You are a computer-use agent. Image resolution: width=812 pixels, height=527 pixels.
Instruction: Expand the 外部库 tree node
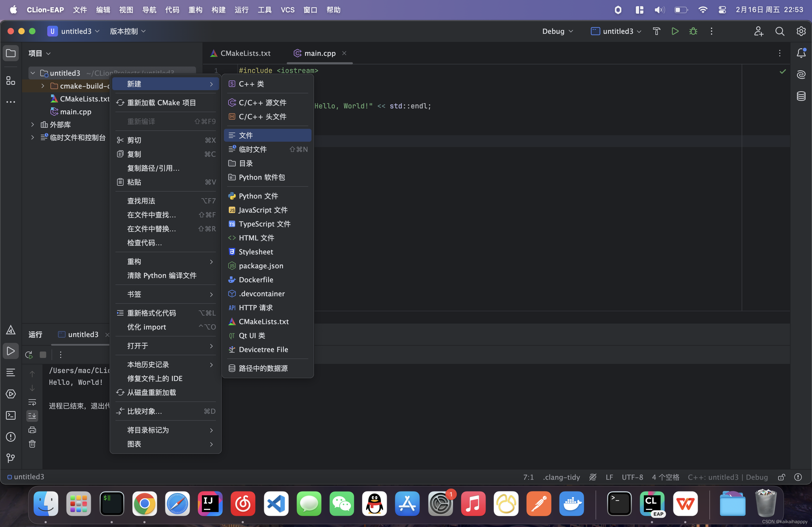tap(32, 125)
